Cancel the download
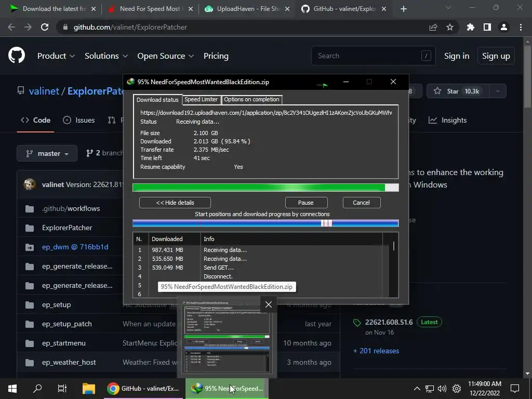This screenshot has height=399, width=532. tap(362, 203)
